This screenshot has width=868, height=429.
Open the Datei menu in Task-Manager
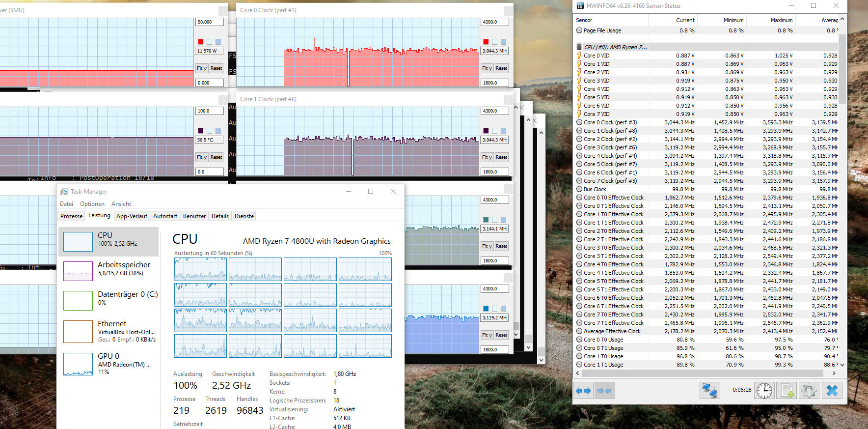[x=66, y=204]
